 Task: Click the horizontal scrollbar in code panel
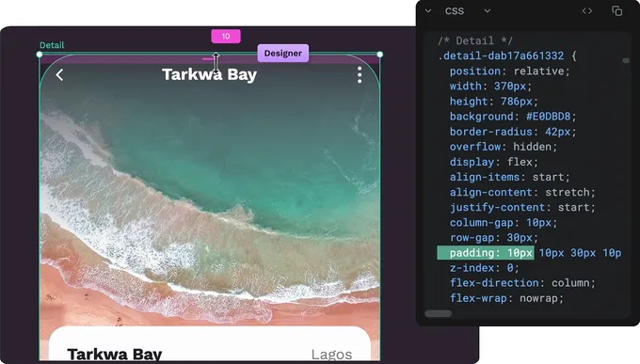coord(438,313)
